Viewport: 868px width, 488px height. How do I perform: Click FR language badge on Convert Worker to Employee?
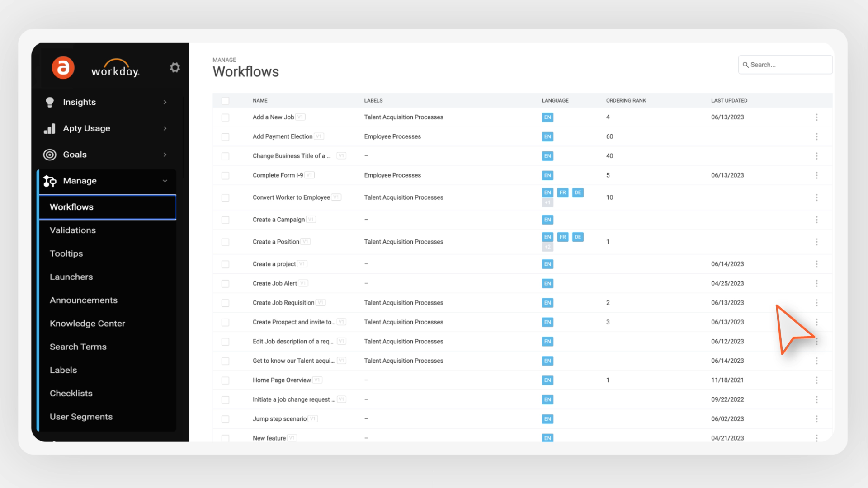(562, 193)
